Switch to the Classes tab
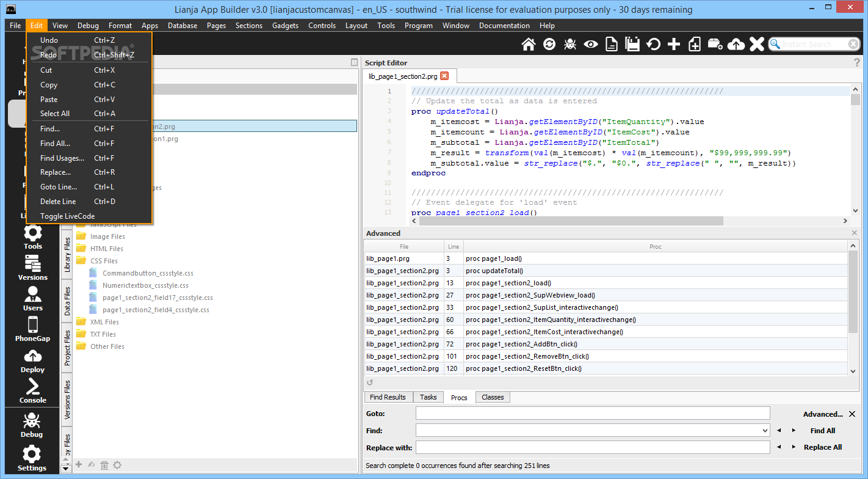 click(x=493, y=397)
